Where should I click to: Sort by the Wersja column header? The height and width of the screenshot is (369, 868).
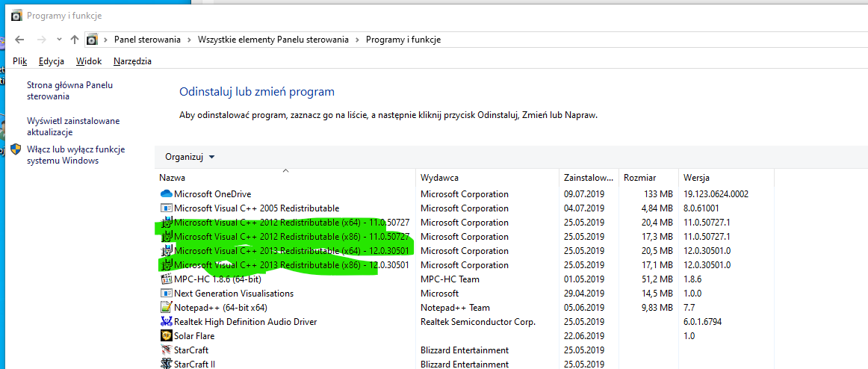click(726, 178)
